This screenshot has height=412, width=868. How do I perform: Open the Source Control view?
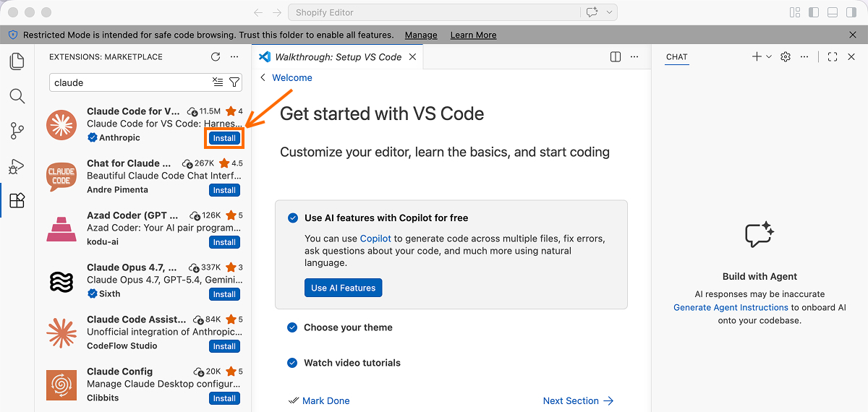(x=17, y=131)
